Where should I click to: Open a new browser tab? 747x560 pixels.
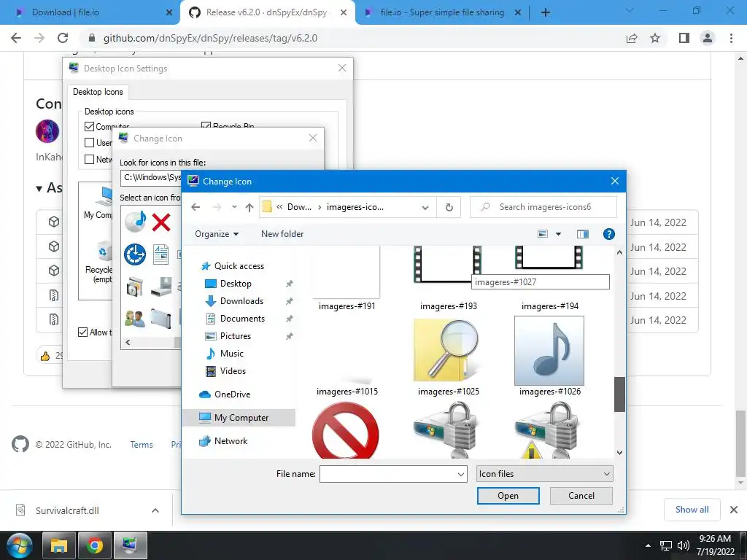point(546,12)
